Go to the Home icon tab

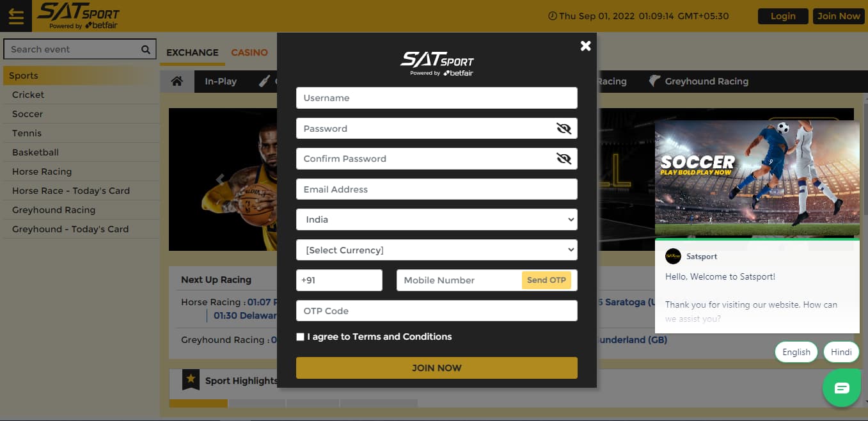click(x=177, y=81)
